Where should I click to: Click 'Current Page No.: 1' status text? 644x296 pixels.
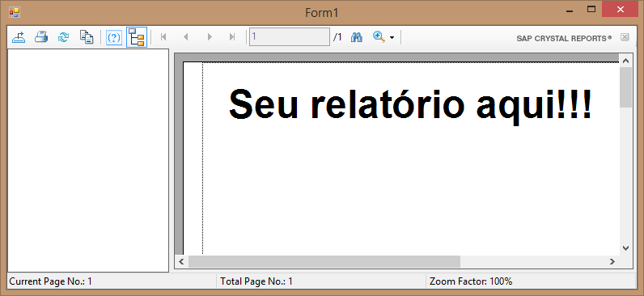50,281
